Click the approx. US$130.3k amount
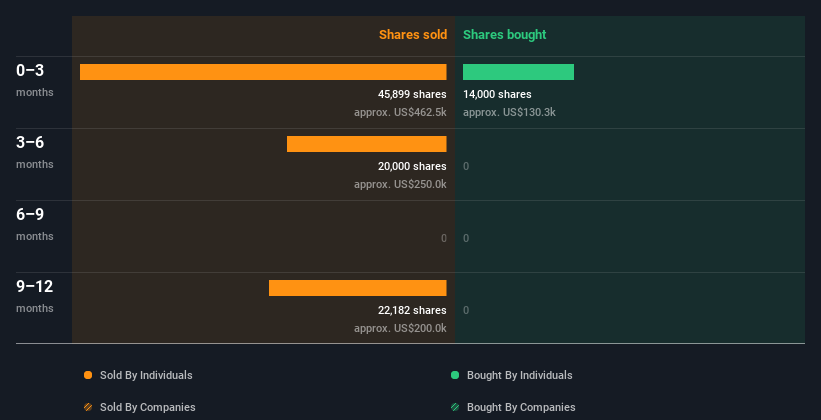Viewport: 821px width, 420px height. click(x=509, y=112)
